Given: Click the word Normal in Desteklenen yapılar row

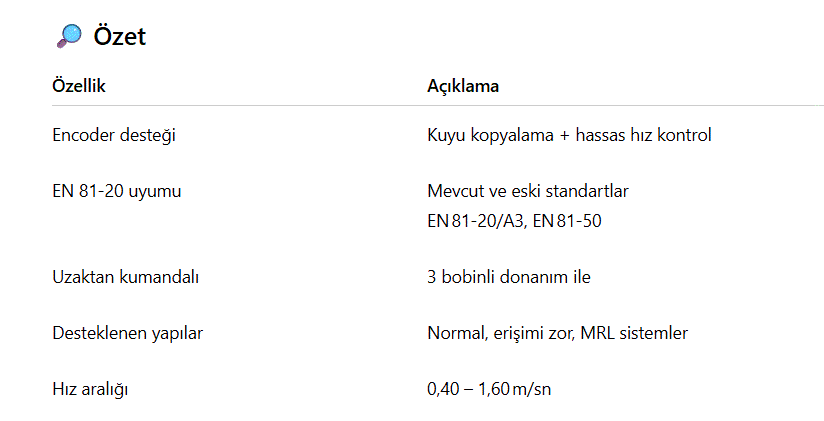Looking at the screenshot, I should coord(454,333).
